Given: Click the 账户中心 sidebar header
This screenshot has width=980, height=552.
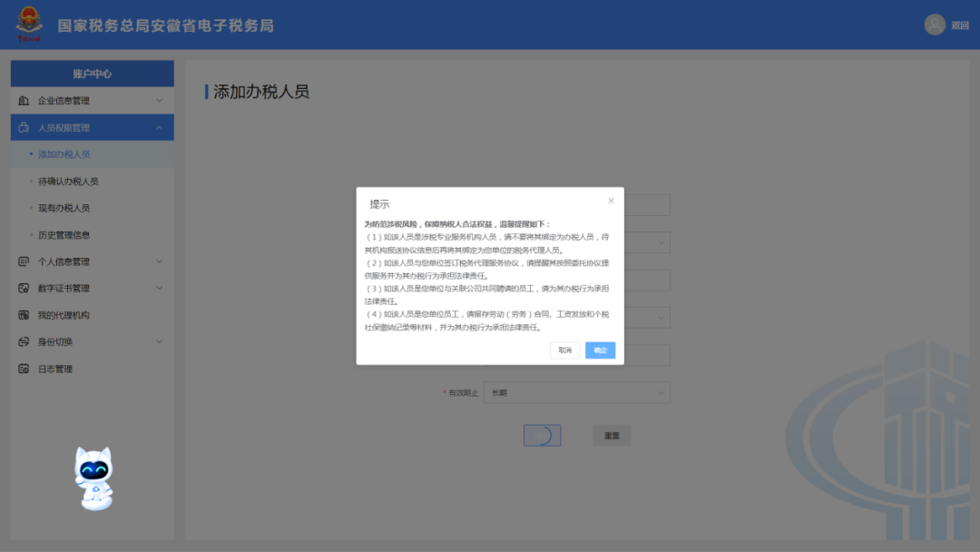Looking at the screenshot, I should pos(93,74).
